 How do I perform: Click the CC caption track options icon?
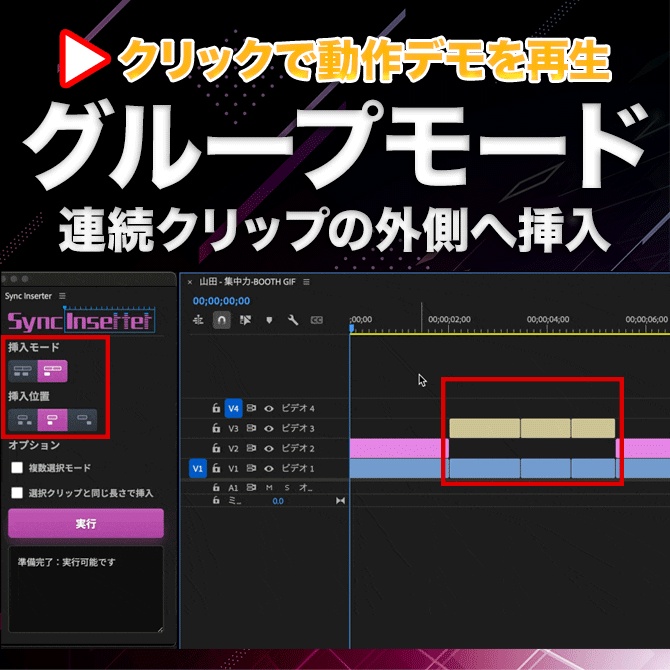tap(317, 320)
